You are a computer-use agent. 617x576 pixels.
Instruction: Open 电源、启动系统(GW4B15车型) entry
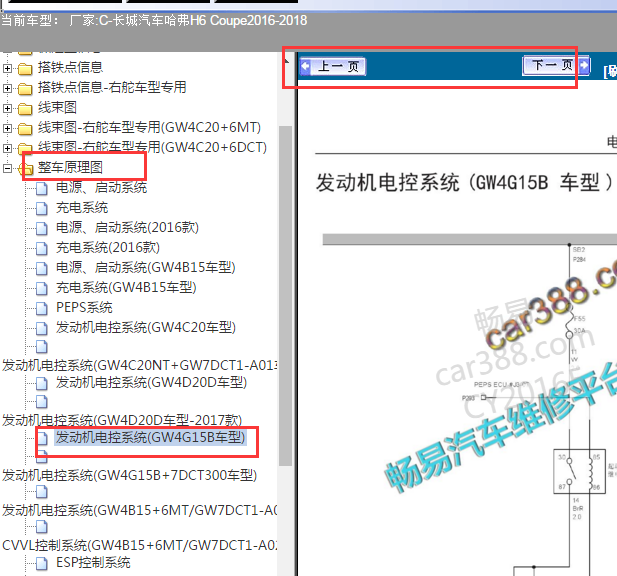[146, 268]
